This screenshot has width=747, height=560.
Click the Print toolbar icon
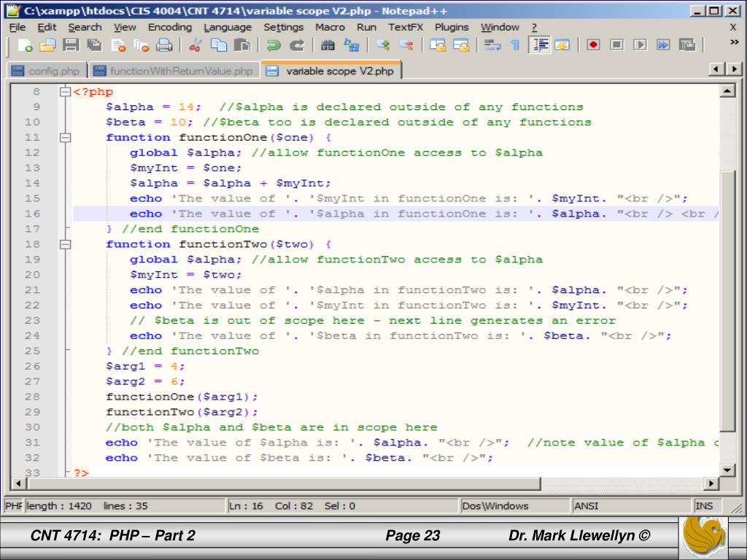tap(165, 45)
